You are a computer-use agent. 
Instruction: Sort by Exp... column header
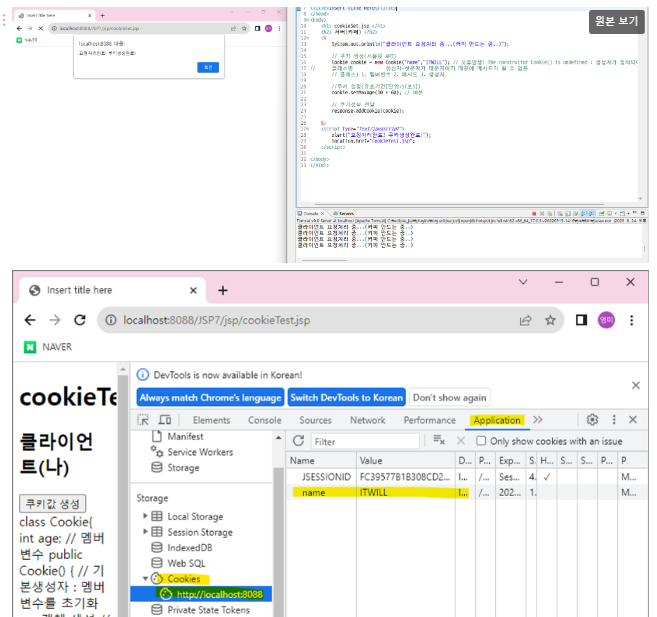click(x=509, y=460)
